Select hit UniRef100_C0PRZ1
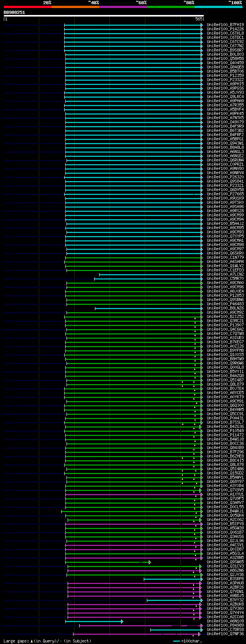Screen dimensions: 246x644 pyautogui.click(x=225, y=164)
